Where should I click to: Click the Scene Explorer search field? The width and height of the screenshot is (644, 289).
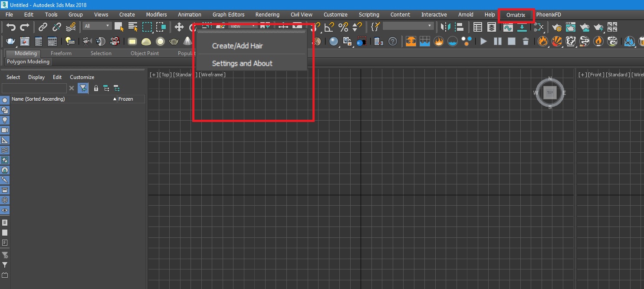(34, 88)
